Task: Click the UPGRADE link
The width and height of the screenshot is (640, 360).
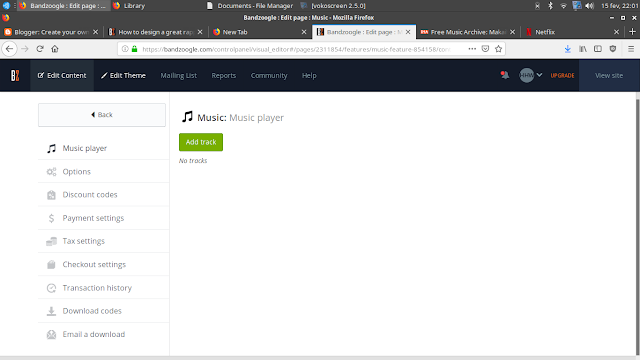Action: [562, 76]
